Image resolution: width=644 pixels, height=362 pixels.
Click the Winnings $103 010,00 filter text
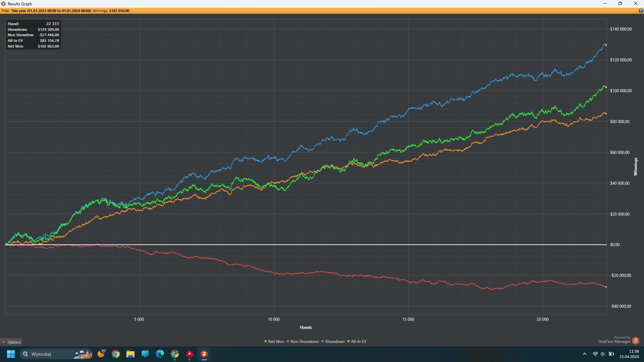coord(111,11)
